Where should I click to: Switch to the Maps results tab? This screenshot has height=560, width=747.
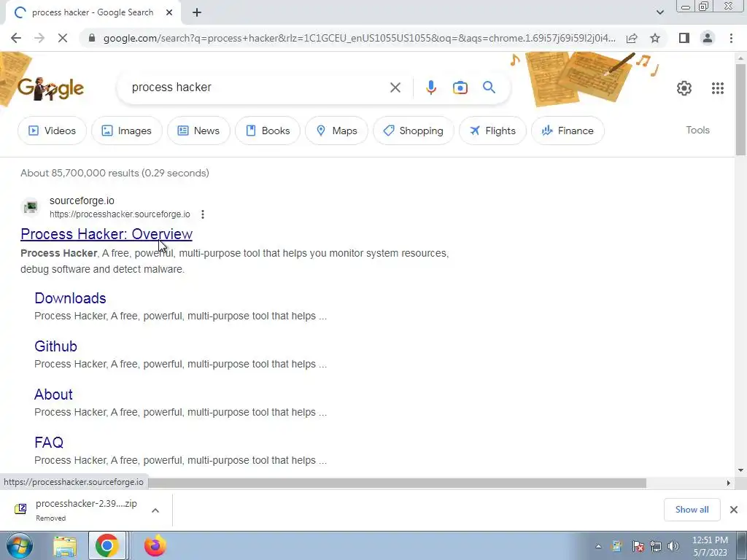coord(336,131)
